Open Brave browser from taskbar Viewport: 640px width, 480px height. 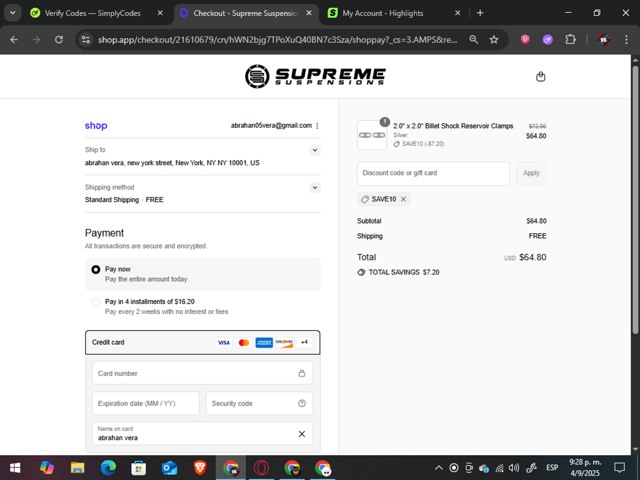[x=200, y=468]
